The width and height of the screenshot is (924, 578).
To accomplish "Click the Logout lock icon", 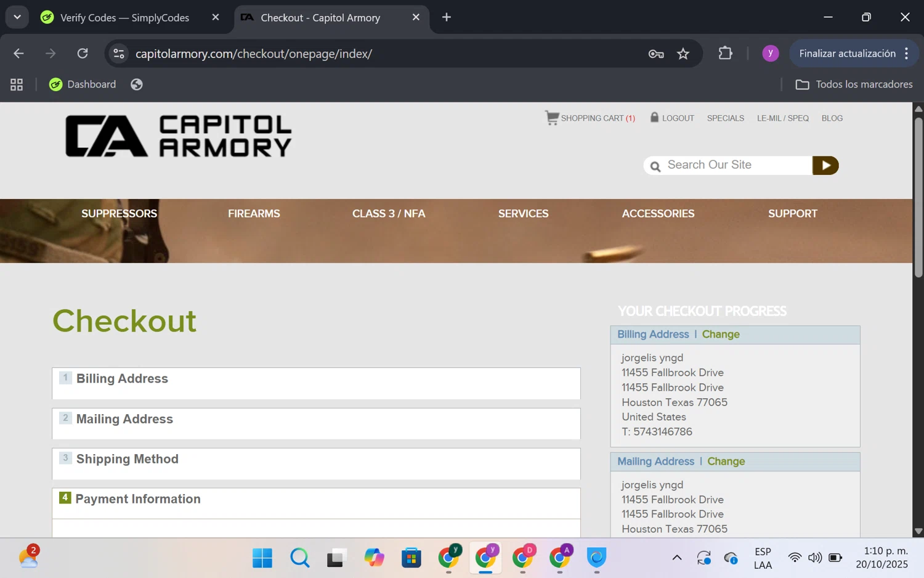I will pyautogui.click(x=654, y=116).
